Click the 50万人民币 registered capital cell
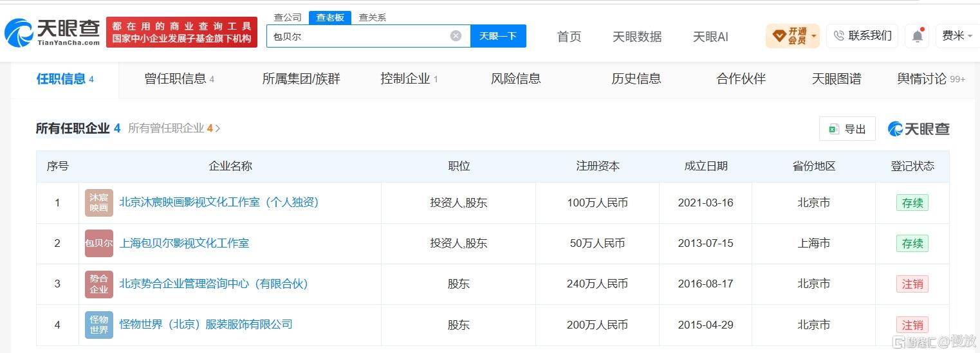 point(597,243)
